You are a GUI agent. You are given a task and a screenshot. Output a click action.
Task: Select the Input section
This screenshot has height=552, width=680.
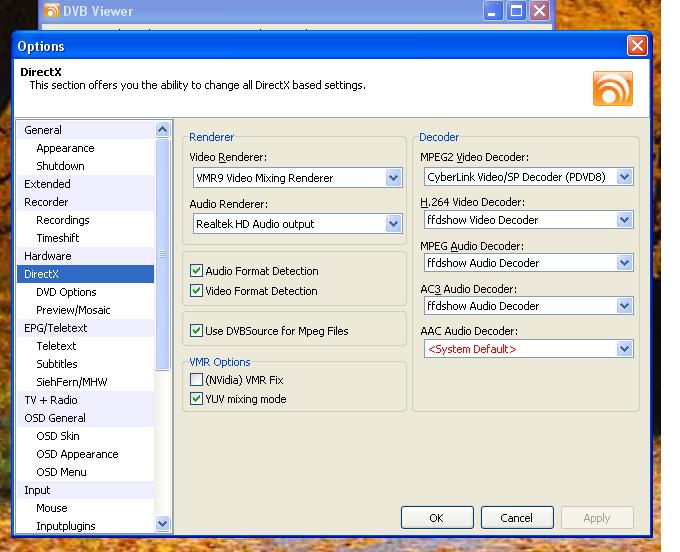(85, 490)
